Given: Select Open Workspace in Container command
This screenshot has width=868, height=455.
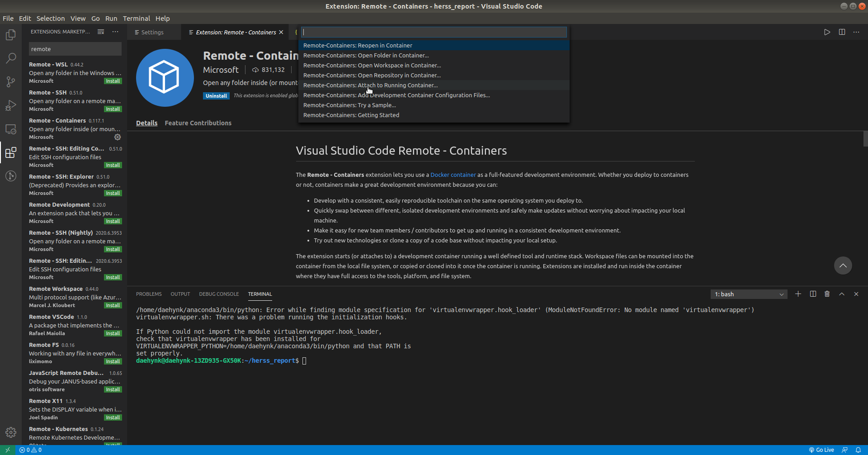Looking at the screenshot, I should point(434,65).
